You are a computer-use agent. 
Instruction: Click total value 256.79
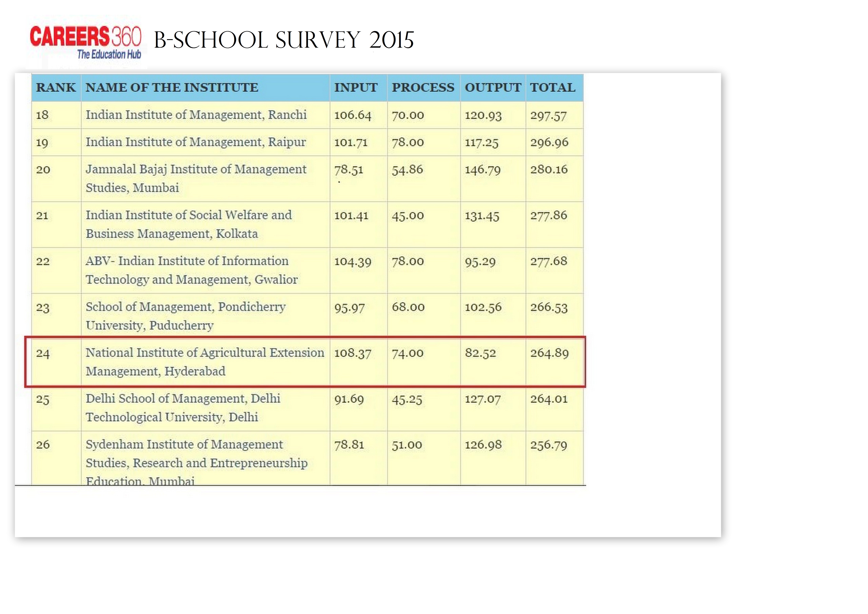click(549, 445)
